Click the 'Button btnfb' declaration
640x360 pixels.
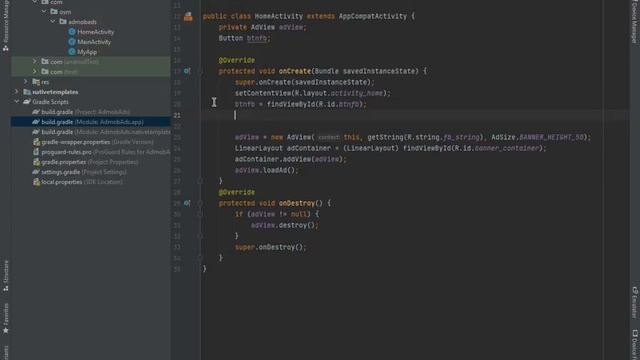pos(244,38)
